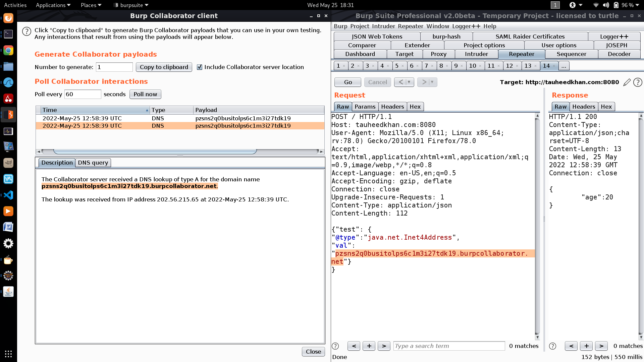Switch request view to Params tab
This screenshot has width=644, height=362.
click(x=365, y=107)
